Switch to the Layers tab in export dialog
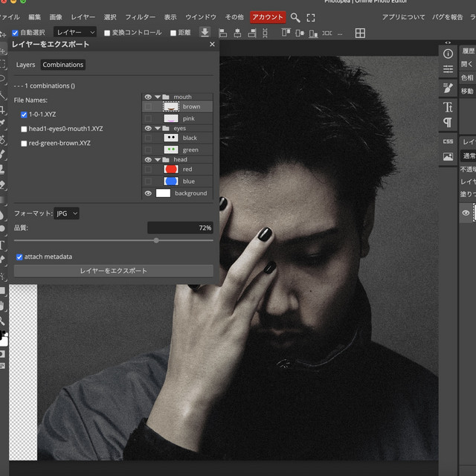The image size is (476, 476). pos(25,65)
